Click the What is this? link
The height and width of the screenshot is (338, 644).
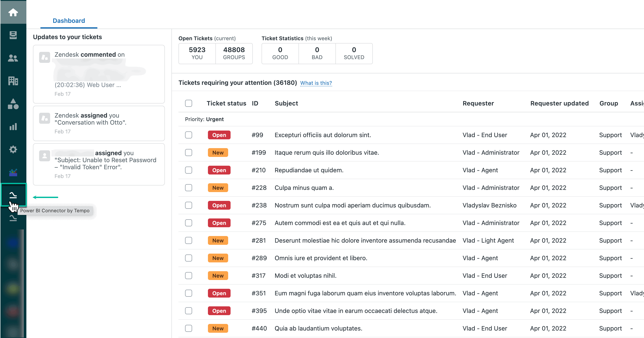coord(316,83)
